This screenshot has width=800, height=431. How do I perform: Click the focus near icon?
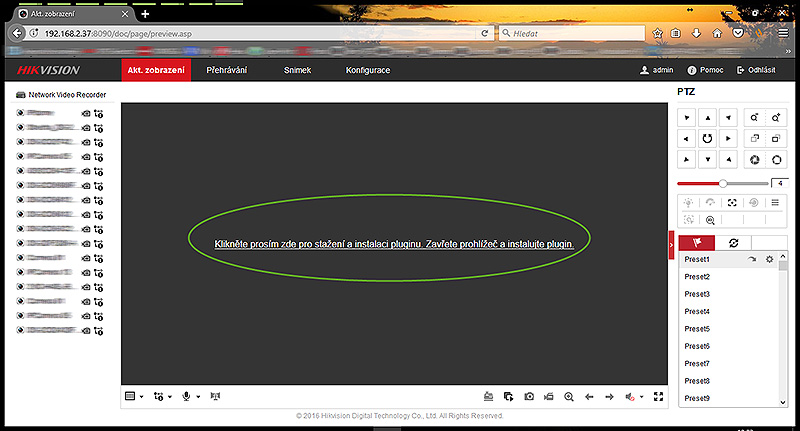[754, 139]
